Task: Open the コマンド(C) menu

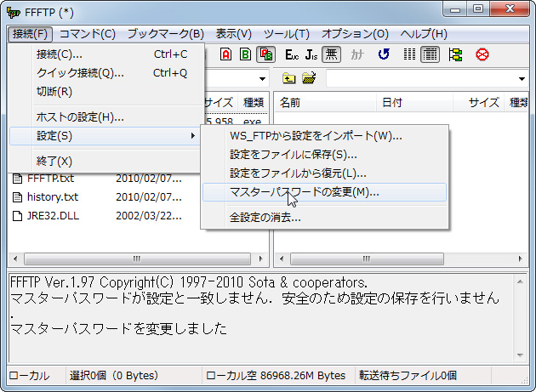Action: coord(87,34)
